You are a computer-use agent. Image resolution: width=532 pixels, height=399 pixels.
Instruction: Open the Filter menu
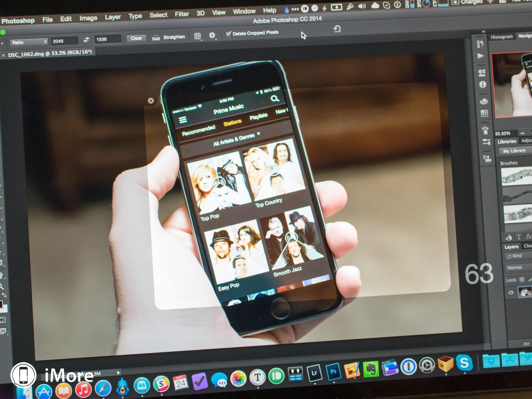coord(182,14)
